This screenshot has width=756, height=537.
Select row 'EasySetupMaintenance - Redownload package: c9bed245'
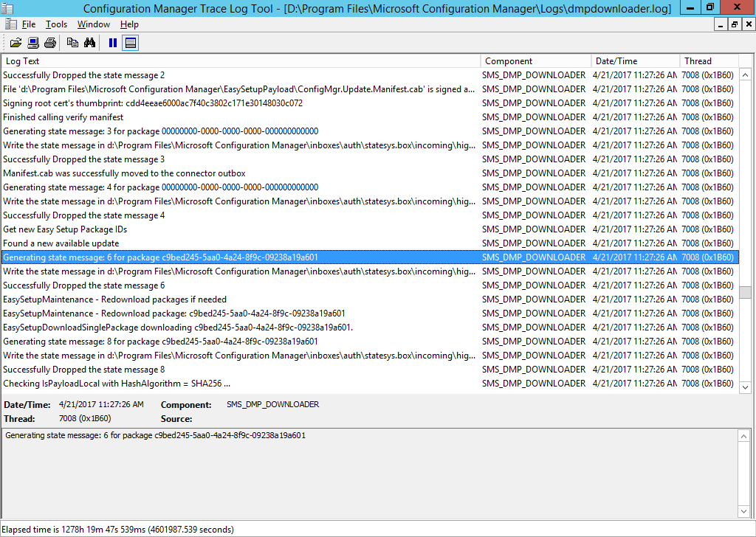click(370, 313)
